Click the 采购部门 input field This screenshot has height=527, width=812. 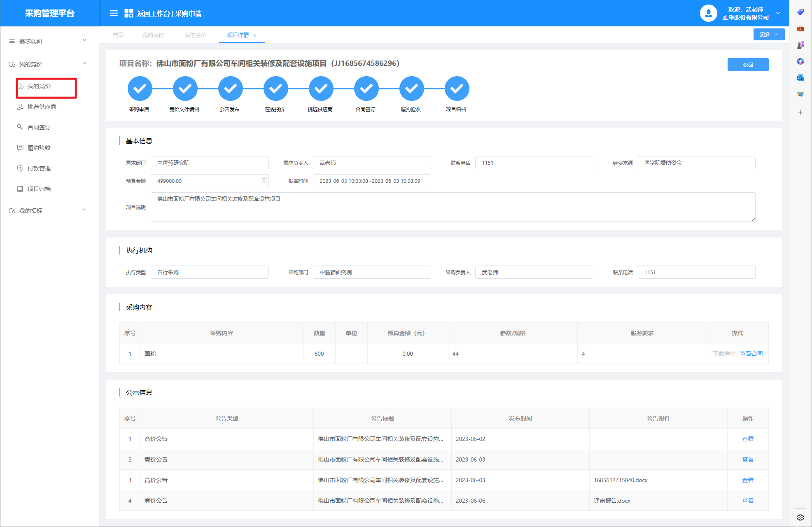click(x=372, y=272)
